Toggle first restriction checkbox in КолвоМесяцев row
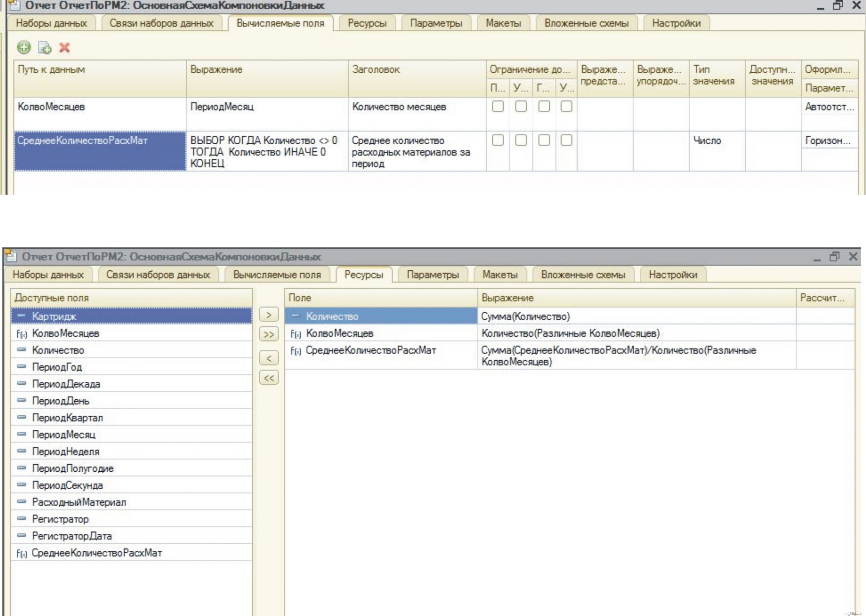Viewport: 866px width, 616px height. coord(498,106)
